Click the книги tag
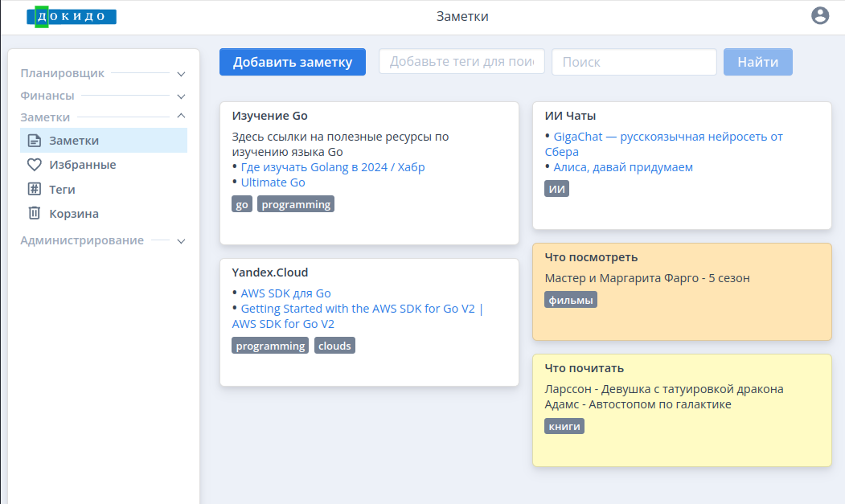Viewport: 845px width, 504px height. click(564, 426)
